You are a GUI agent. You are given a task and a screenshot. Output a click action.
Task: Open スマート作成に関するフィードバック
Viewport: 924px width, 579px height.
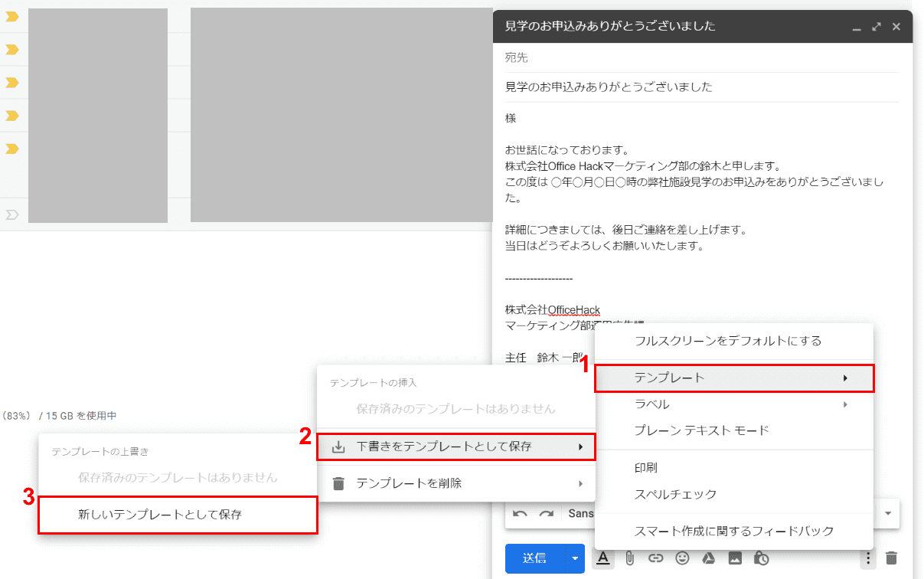(x=734, y=531)
